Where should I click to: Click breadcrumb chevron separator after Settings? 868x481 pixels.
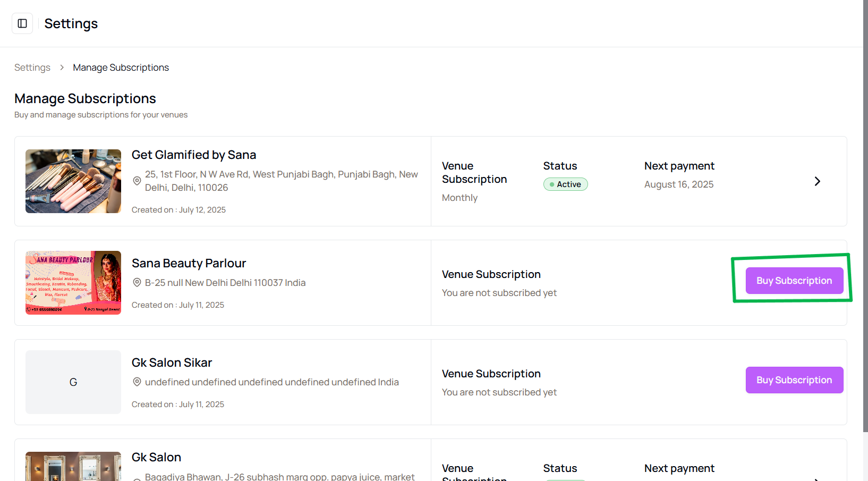62,67
